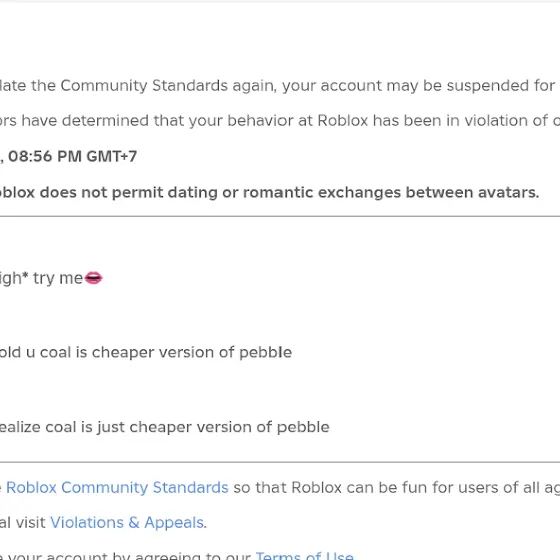Click the 'have determined that your behavior' sentence
The height and width of the screenshot is (560, 560).
click(280, 121)
